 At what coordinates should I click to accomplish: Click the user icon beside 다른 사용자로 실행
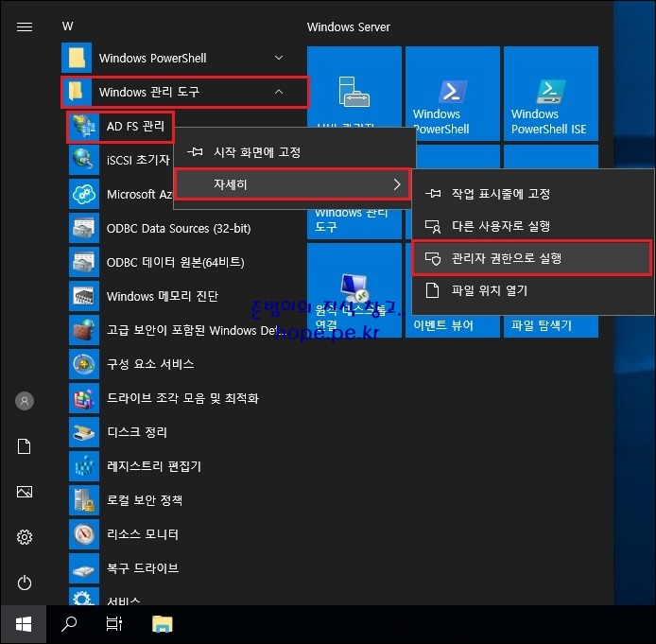pos(433,226)
